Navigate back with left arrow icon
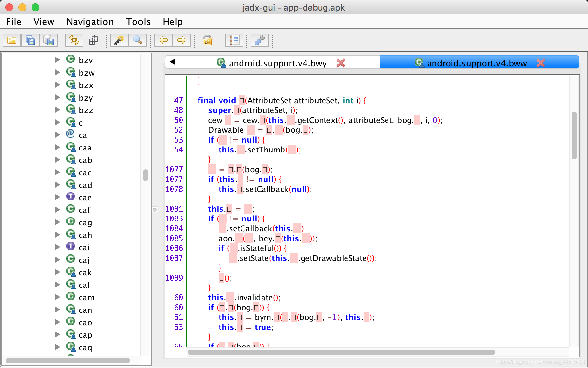The image size is (588, 368). (163, 40)
